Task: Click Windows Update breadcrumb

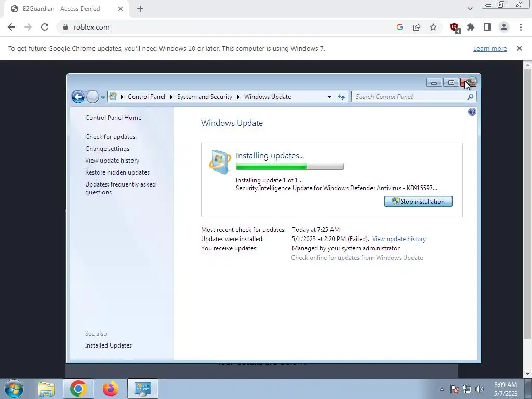Action: (268, 97)
